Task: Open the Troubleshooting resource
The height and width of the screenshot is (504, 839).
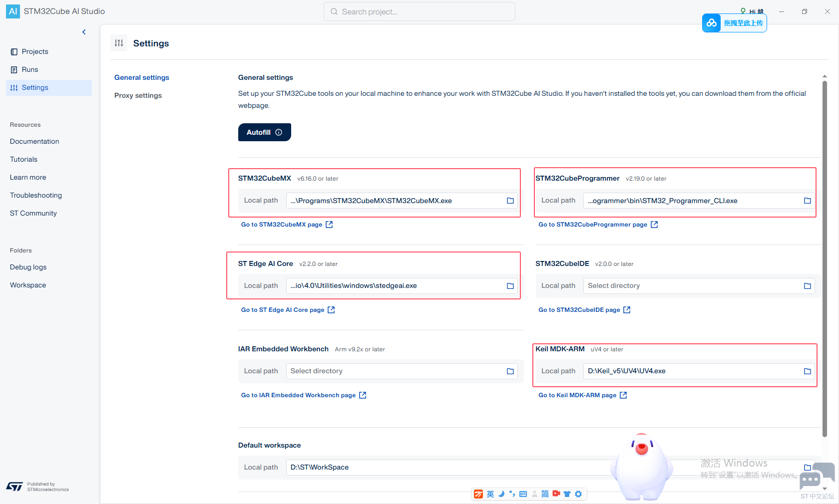Action: pos(36,195)
